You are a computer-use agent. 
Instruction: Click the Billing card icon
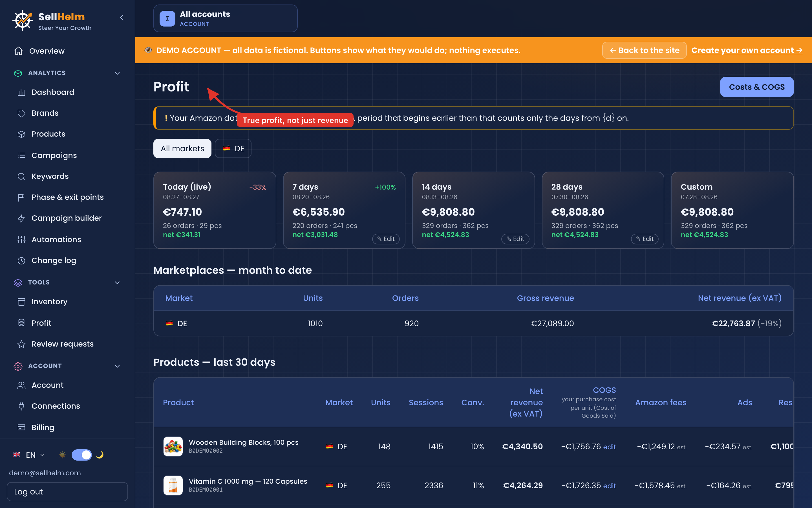tap(21, 427)
